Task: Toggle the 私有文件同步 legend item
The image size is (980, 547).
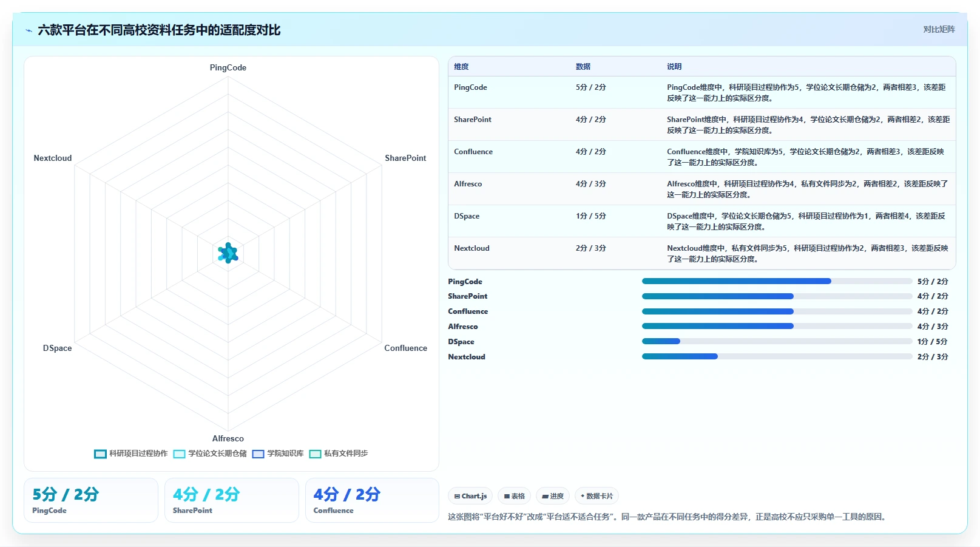Action: tap(339, 454)
